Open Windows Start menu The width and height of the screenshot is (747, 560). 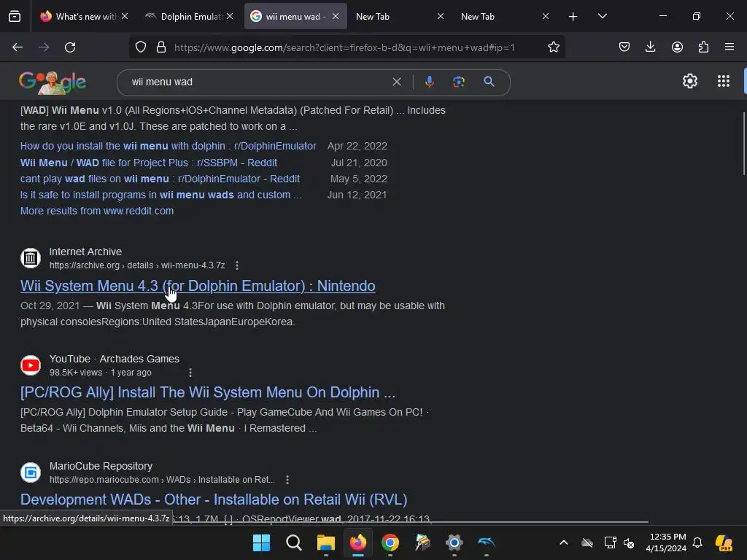click(261, 542)
